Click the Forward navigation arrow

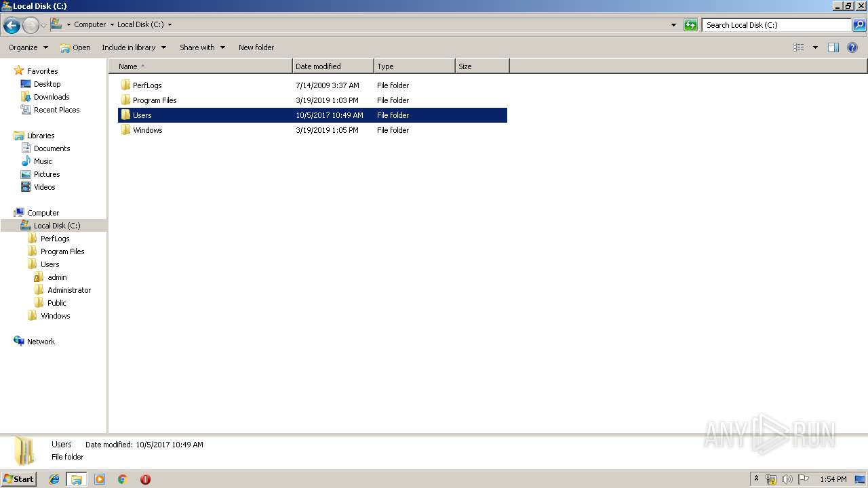31,26
